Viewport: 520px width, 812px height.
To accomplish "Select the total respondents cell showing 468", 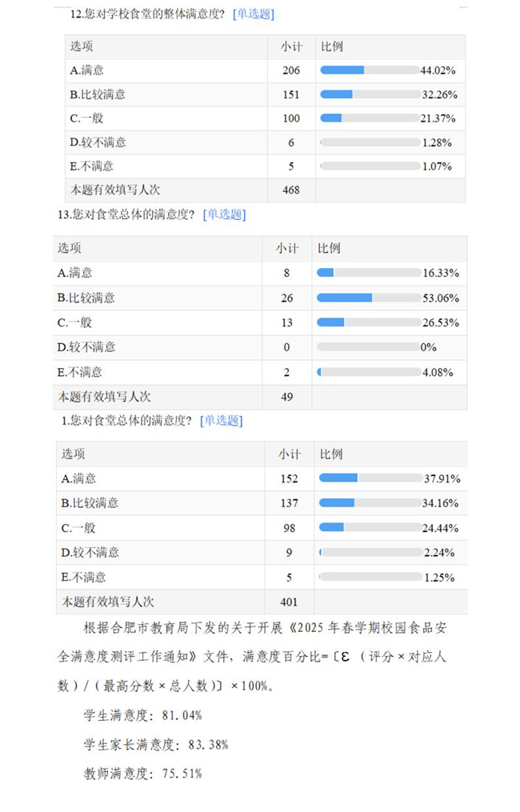I will pyautogui.click(x=291, y=190).
